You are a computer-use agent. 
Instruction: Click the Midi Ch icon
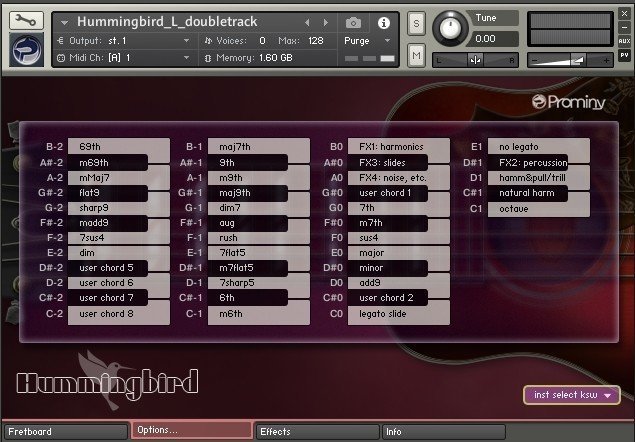tap(61, 58)
